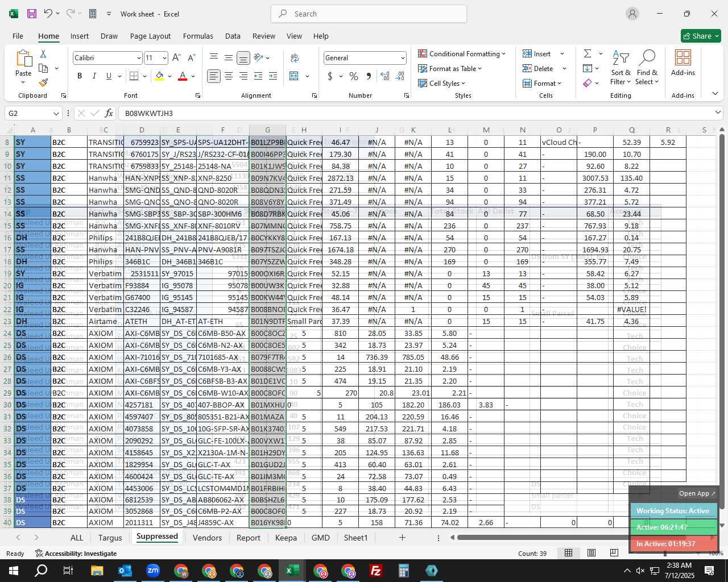Open the File menu
The height and width of the screenshot is (582, 728).
[x=18, y=36]
